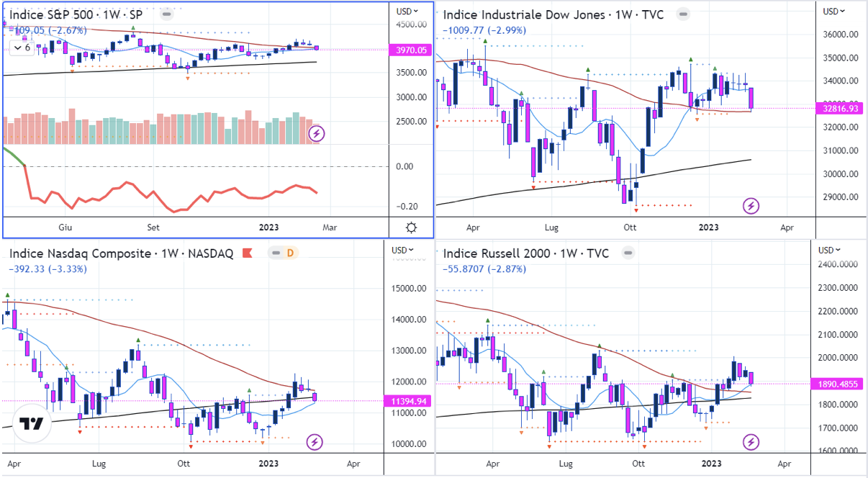Viewport: 868px width, 478px height.
Task: Click the 11394.94 current price label
Action: point(409,401)
